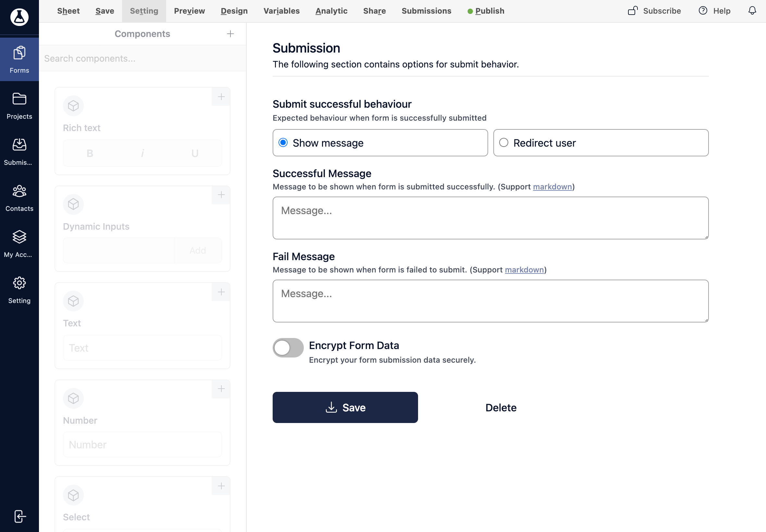Add the Rich text component with plus

coord(221,97)
